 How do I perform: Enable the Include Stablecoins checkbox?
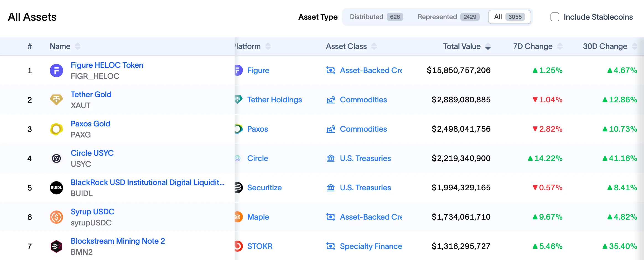[555, 17]
